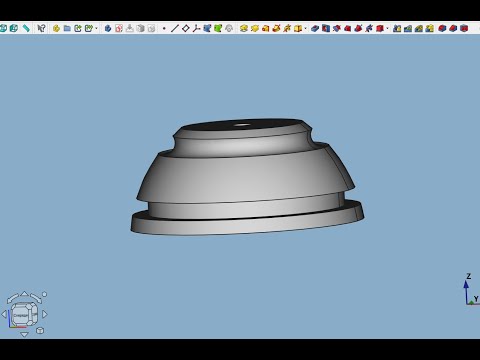Click the red Create sketch icon
The image size is (480, 360).
click(x=119, y=28)
